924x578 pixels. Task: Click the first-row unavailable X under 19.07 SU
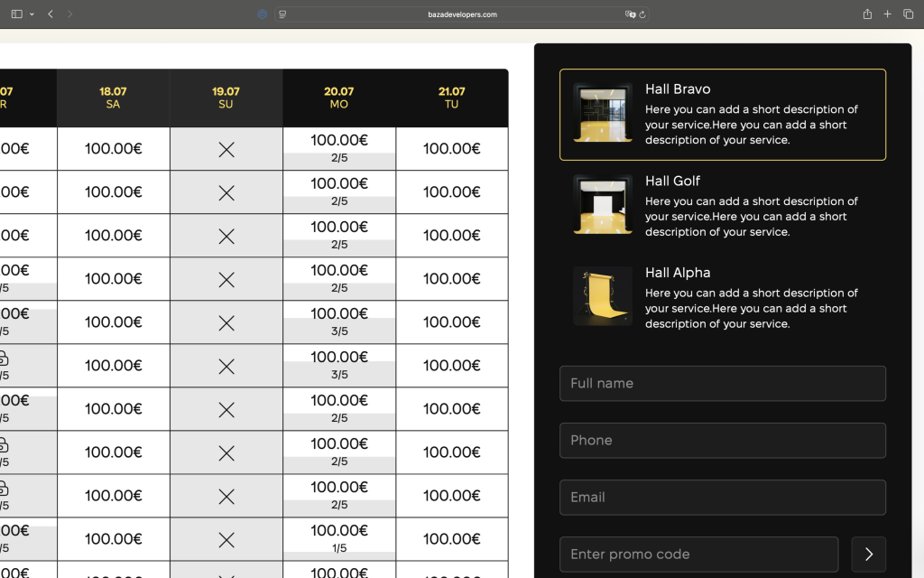[226, 149]
